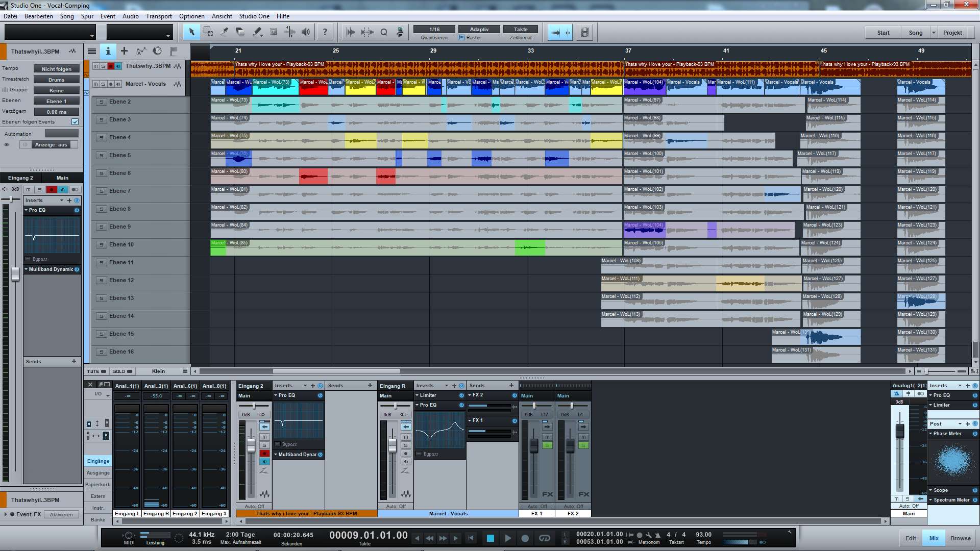Switch to the Eingänge mixer tab
Screen dimensions: 980x551
coord(98,461)
